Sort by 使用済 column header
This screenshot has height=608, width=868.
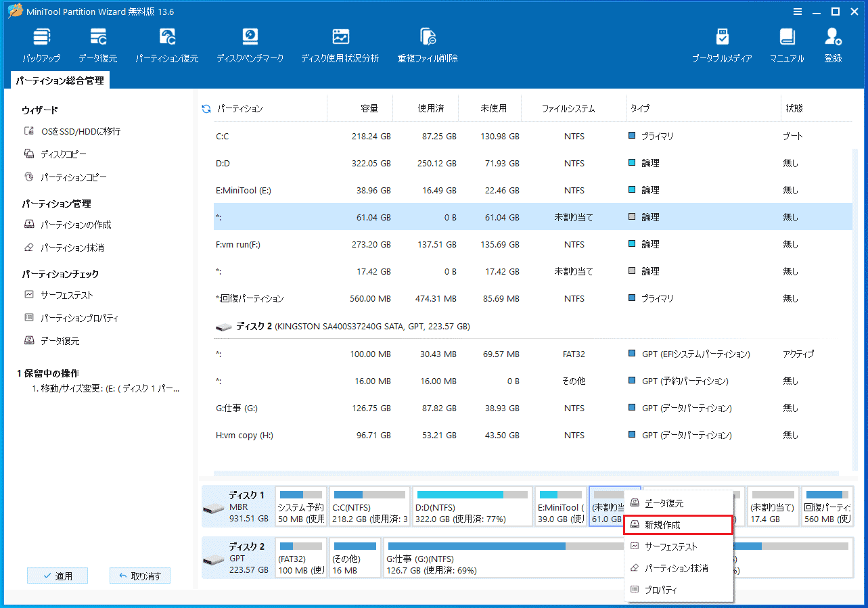tap(430, 108)
